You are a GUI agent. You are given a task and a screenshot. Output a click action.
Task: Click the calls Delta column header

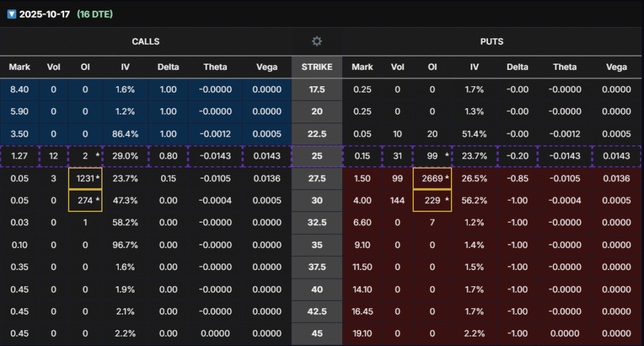[168, 67]
